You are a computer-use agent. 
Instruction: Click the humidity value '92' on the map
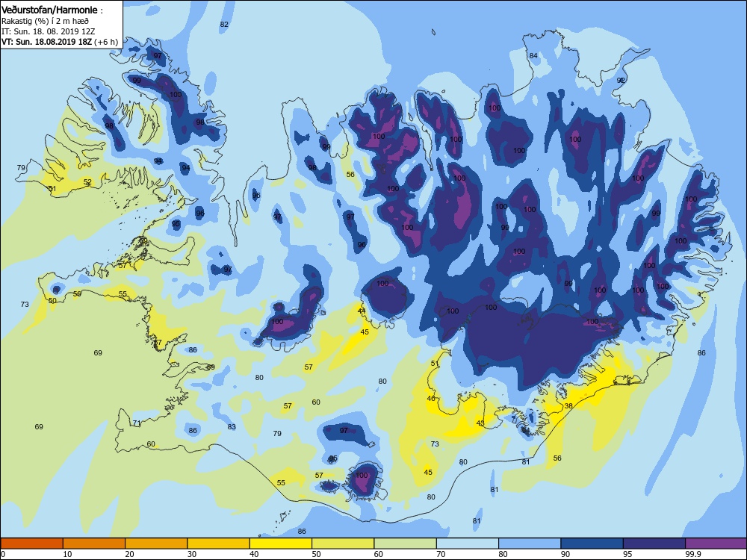click(621, 81)
